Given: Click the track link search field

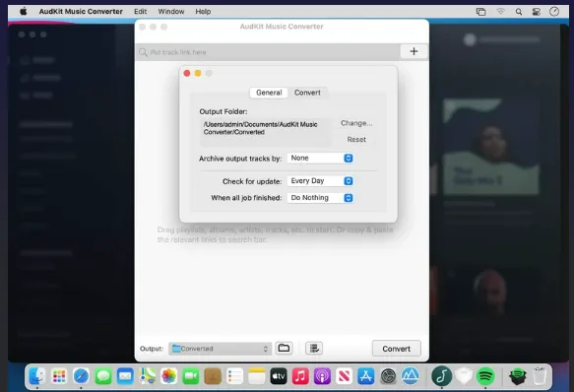Looking at the screenshot, I should [268, 52].
